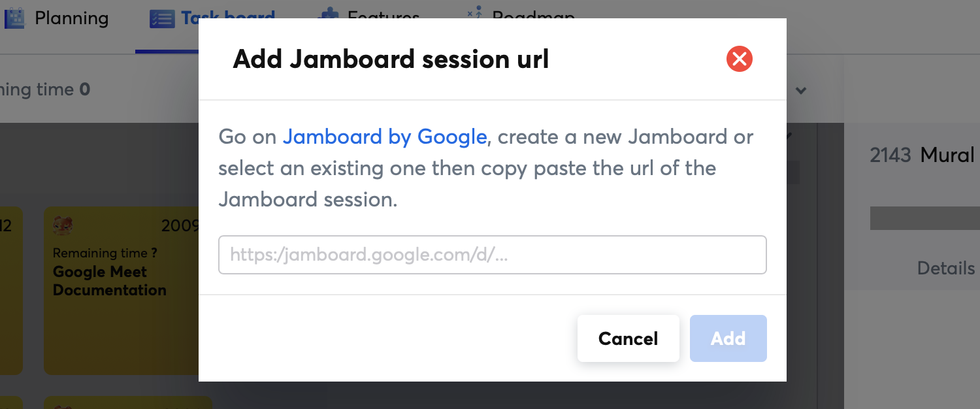Screen dimensions: 980x409
Task: Click the 2143 Mural task title
Action: tap(923, 155)
